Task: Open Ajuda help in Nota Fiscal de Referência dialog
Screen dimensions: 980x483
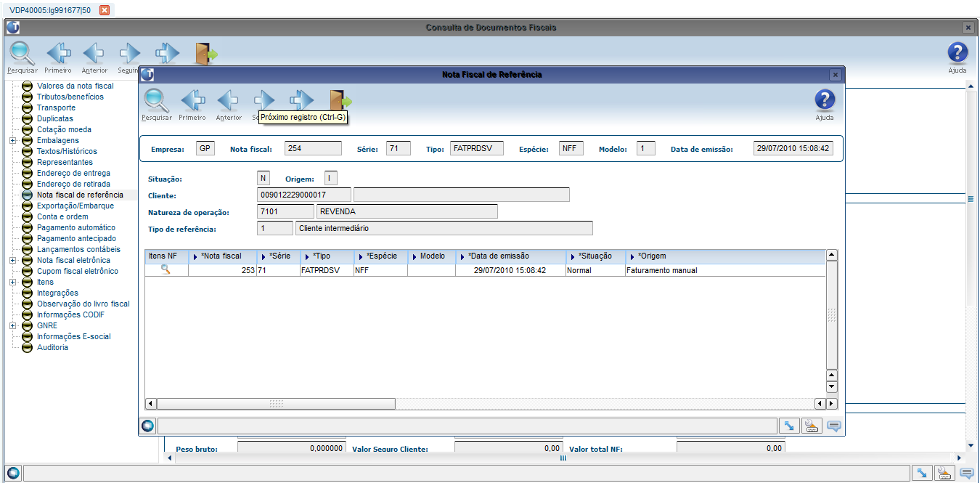Action: coord(825,100)
